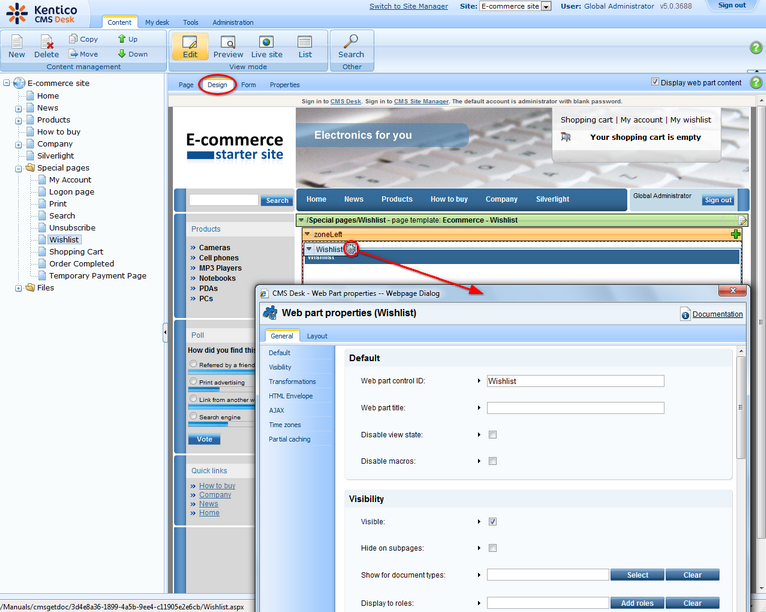766x612 pixels.
Task: Click the shopping cart icon in the site header
Action: (x=566, y=137)
